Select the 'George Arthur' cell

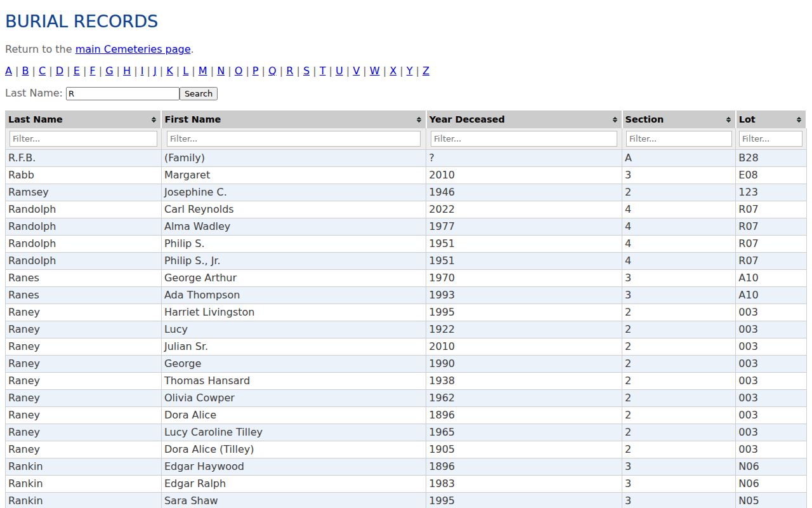[x=294, y=278]
